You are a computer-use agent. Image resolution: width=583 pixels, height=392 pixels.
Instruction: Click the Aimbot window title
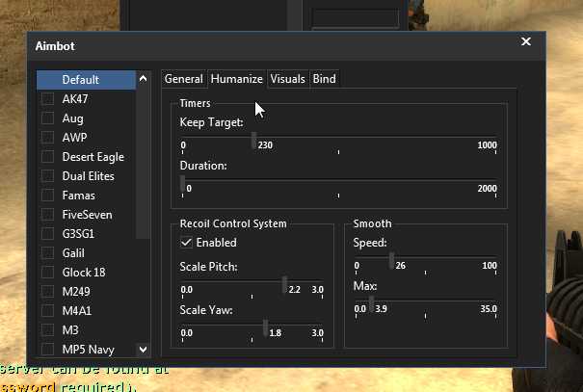point(55,46)
